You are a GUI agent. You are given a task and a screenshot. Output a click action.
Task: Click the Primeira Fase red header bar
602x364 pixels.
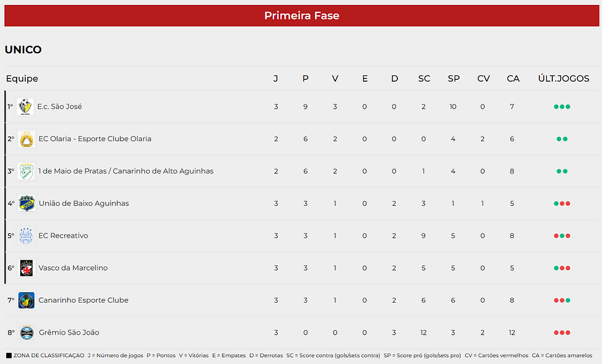click(x=302, y=16)
